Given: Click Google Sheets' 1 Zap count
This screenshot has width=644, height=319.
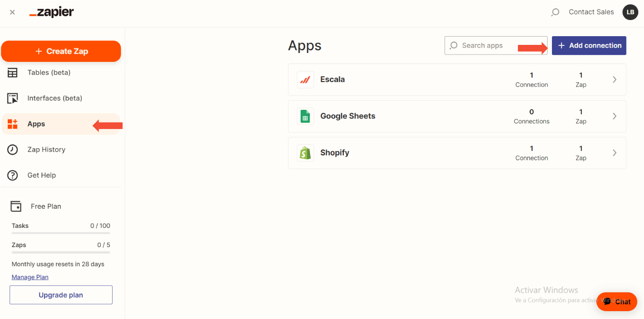Looking at the screenshot, I should (x=581, y=116).
